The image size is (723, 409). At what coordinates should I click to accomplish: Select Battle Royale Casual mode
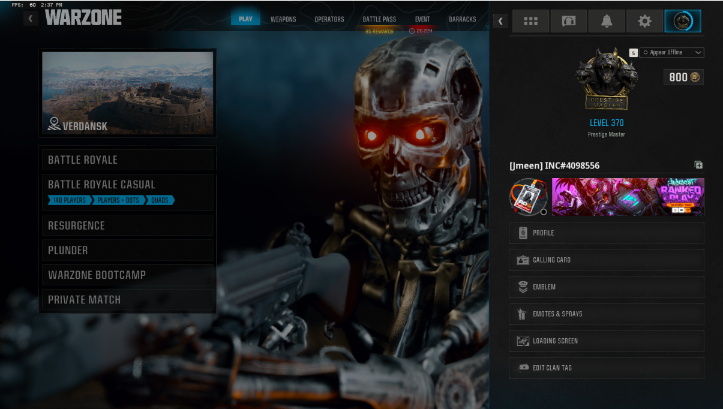tap(128, 192)
